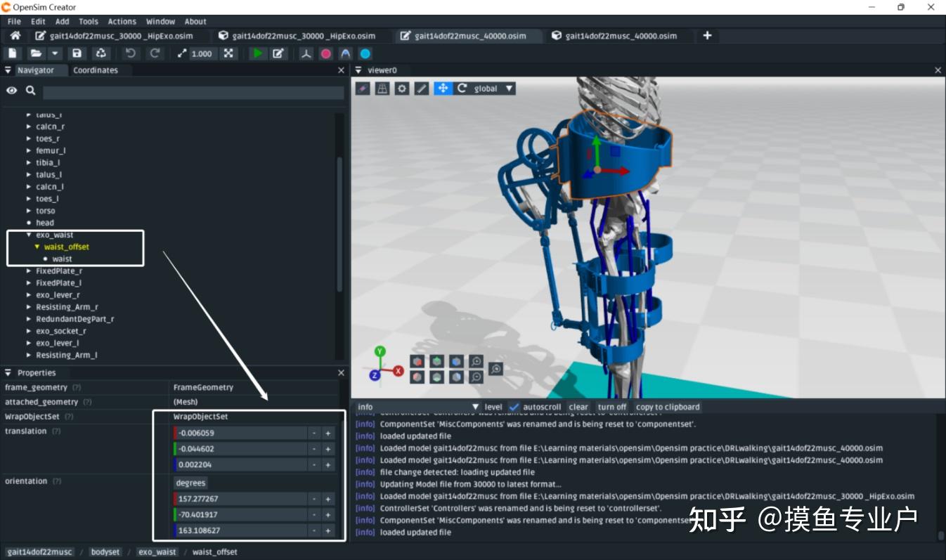Viewport: 946px width, 560px height.
Task: Click the copy to clipboard button
Action: (x=668, y=407)
